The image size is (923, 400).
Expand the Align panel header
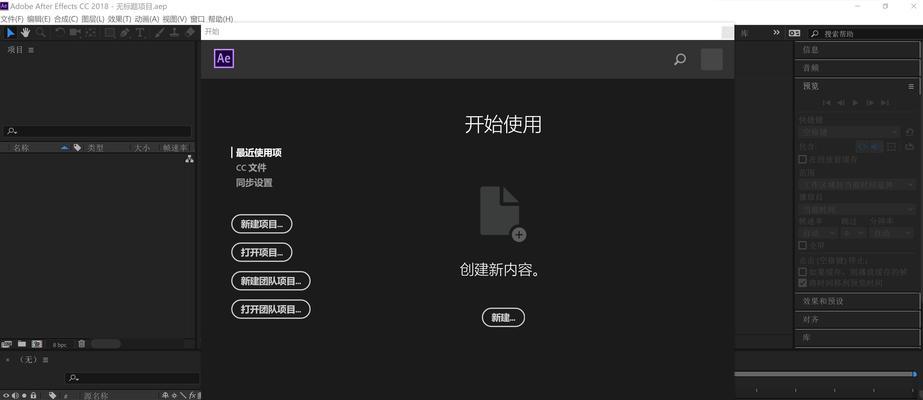click(856, 319)
